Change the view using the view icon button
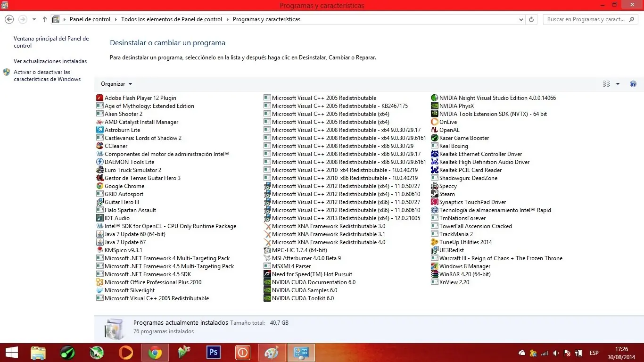This screenshot has height=362, width=644. [x=607, y=84]
